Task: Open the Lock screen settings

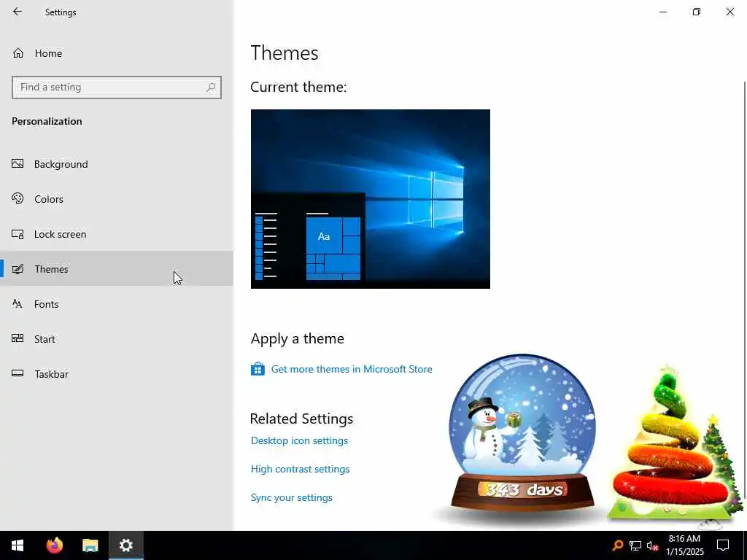Action: (x=116, y=234)
